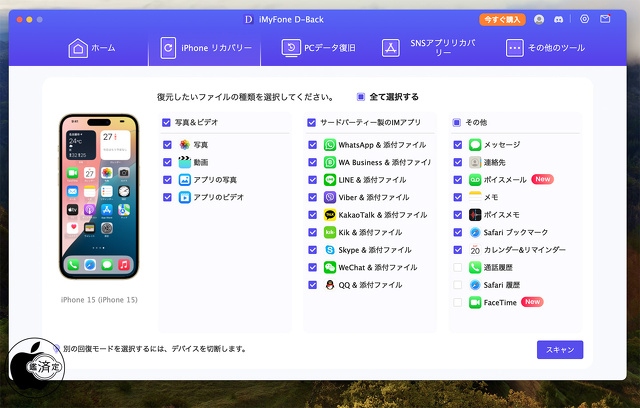The image size is (640, 408).
Task: Click the ボイスメール voicemail icon
Action: [475, 180]
